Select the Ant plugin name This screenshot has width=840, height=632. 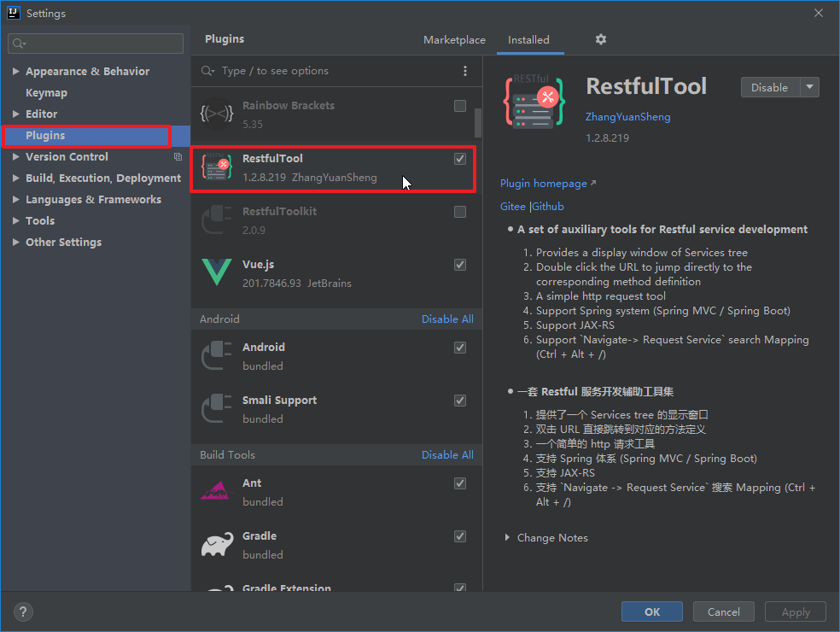coord(252,483)
